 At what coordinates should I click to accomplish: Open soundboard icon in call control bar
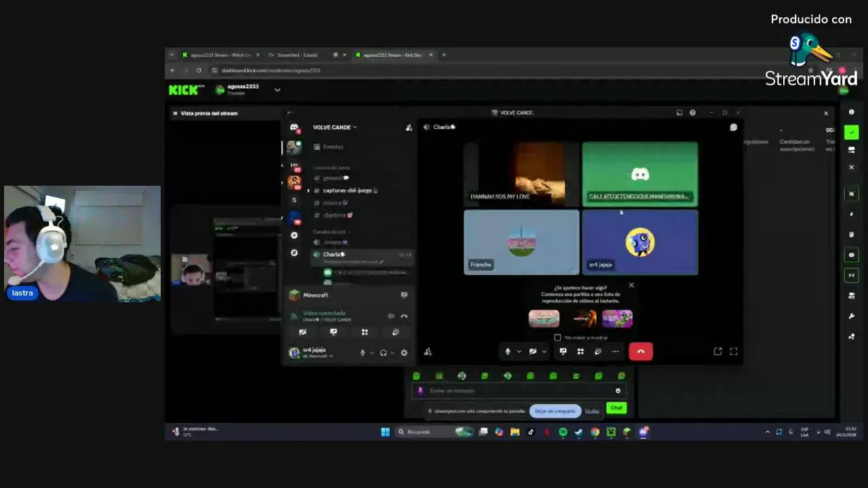pos(597,351)
